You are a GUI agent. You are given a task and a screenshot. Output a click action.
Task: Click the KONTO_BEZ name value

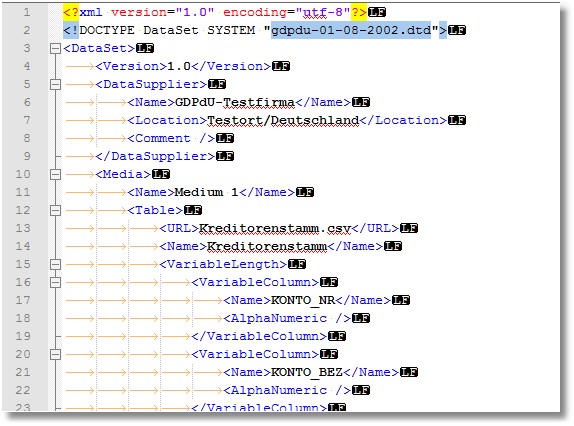[x=307, y=373]
